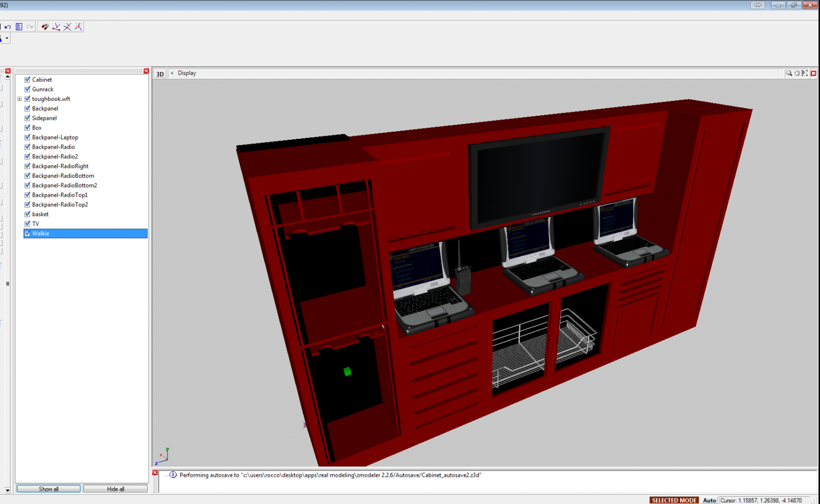
Task: Toggle the TV object checkbox
Action: pos(28,224)
